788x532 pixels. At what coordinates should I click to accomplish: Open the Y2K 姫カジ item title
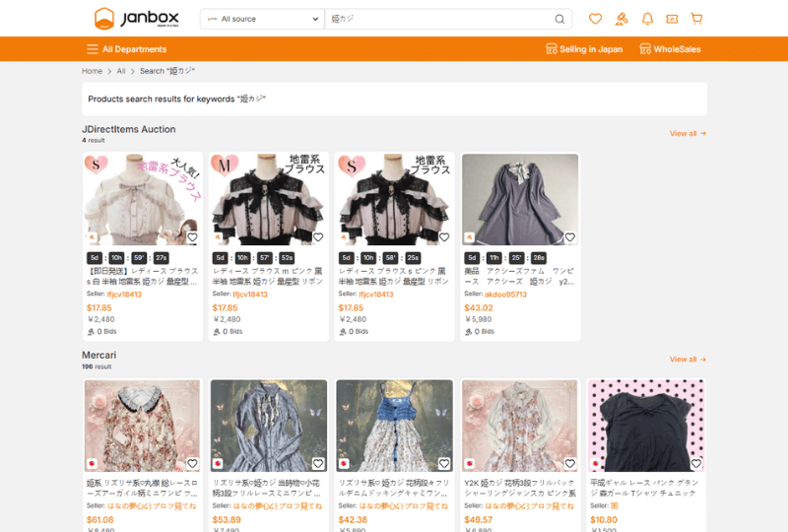520,488
